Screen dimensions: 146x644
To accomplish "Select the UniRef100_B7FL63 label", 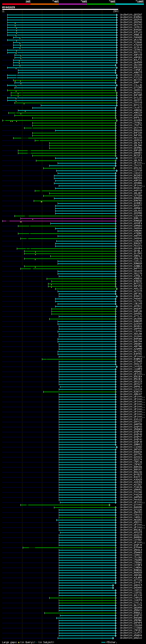I will pos(131,32).
